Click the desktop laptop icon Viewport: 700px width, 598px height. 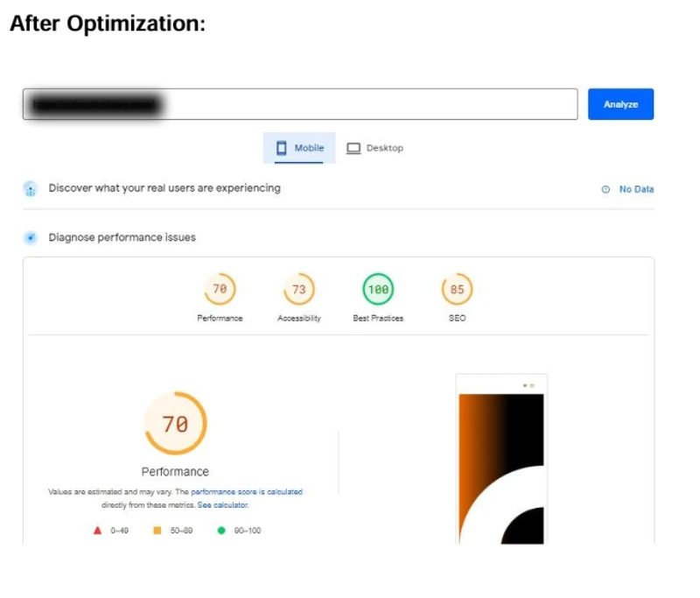(353, 148)
